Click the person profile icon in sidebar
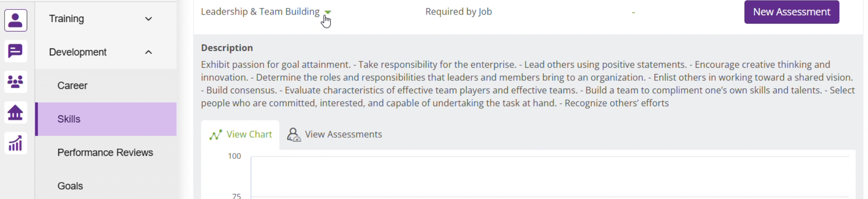 (x=16, y=20)
